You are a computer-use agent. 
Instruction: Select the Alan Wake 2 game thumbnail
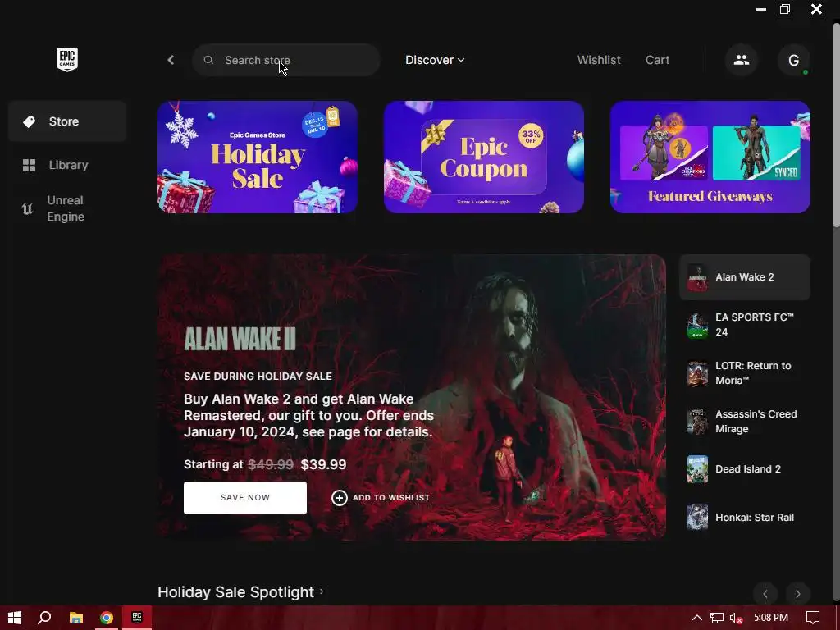[697, 277]
